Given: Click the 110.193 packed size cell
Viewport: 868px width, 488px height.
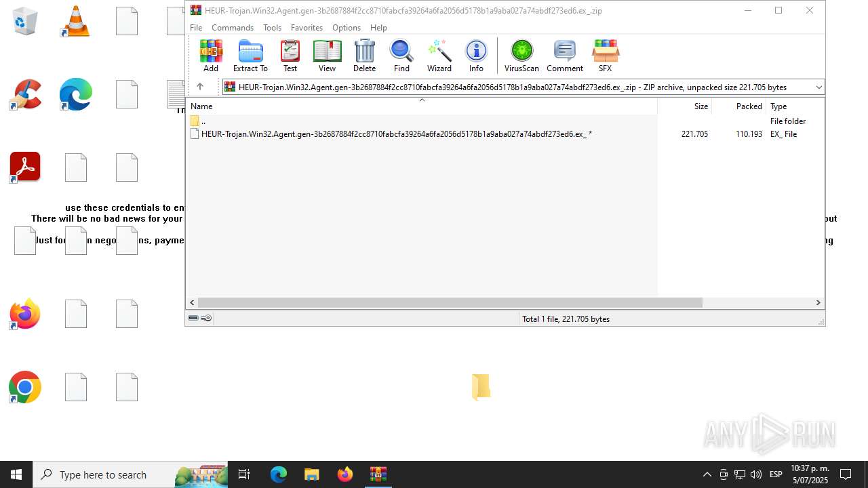Looking at the screenshot, I should [749, 134].
